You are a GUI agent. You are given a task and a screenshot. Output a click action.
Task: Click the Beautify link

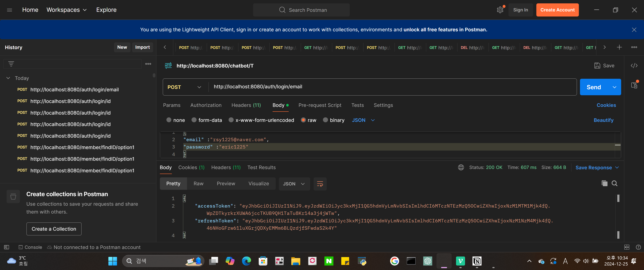(x=603, y=120)
